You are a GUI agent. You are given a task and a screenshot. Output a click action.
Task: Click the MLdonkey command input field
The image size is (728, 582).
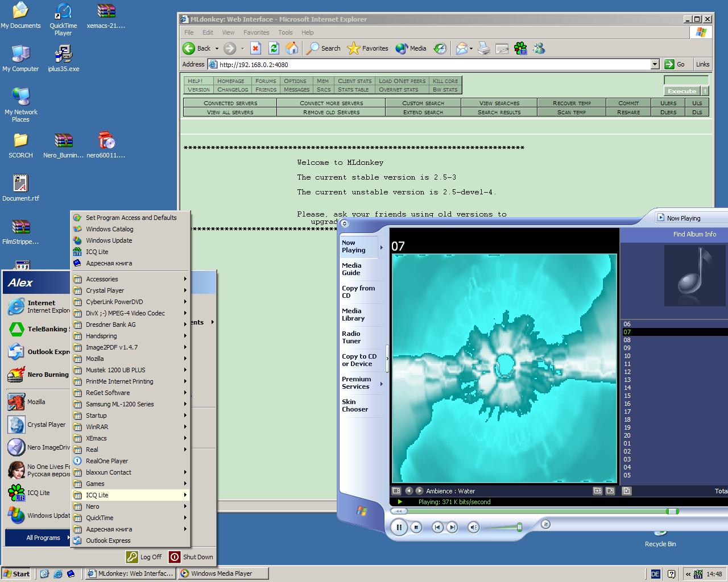coord(686,80)
